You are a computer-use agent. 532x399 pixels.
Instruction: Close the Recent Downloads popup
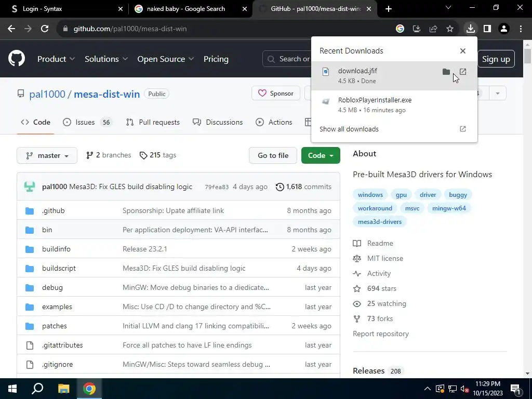pos(463,51)
